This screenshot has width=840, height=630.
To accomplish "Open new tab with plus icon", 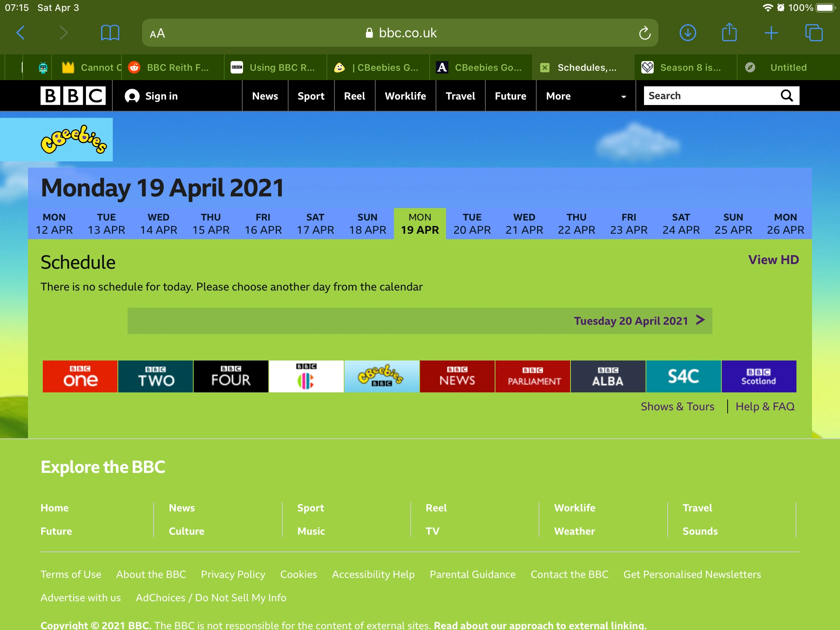I will click(x=771, y=33).
